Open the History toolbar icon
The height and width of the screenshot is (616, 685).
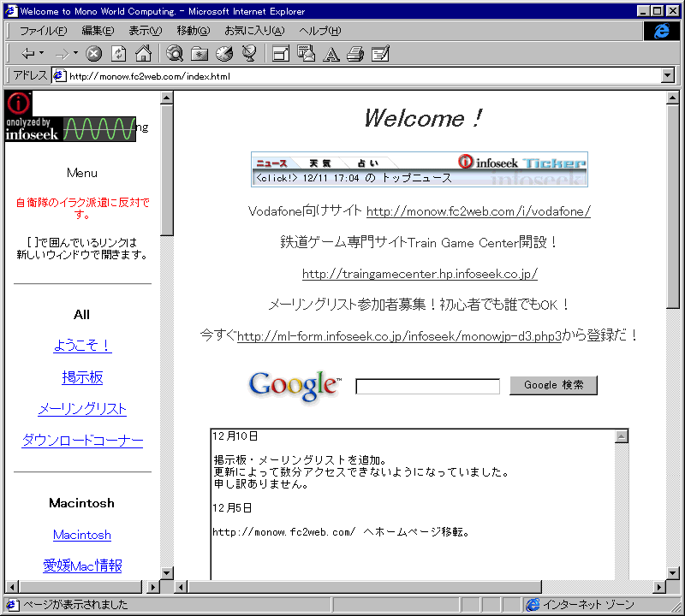coord(224,54)
